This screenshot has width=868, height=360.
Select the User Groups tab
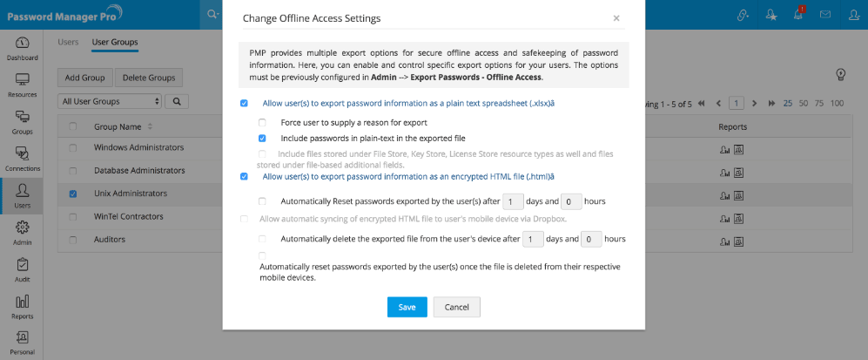tap(114, 42)
